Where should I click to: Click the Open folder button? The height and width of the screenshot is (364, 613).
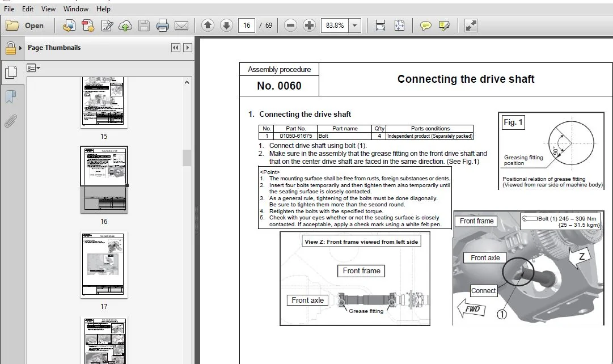tap(24, 26)
